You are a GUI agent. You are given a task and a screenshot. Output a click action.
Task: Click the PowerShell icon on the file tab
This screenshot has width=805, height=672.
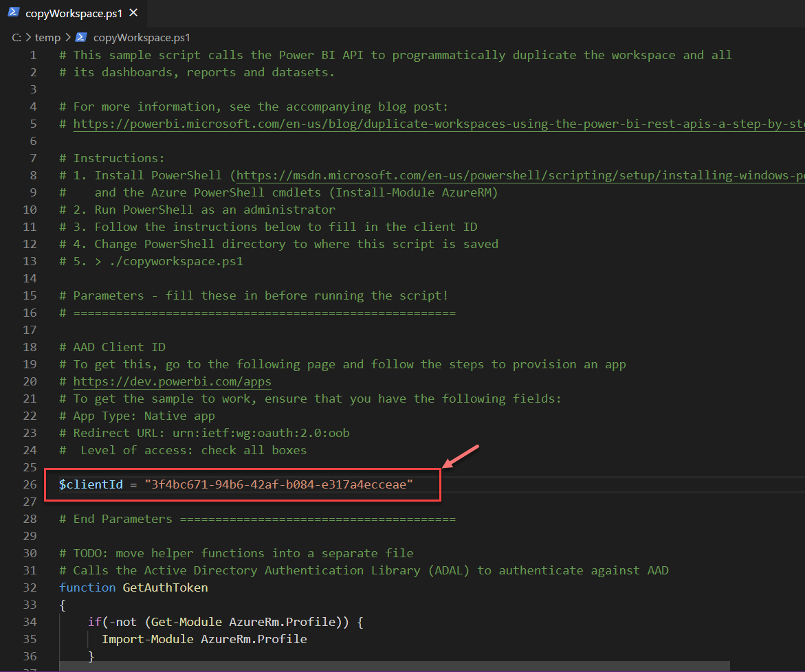[x=13, y=12]
